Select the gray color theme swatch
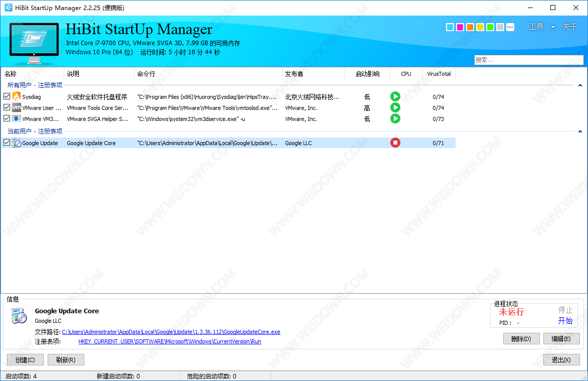 click(x=500, y=27)
